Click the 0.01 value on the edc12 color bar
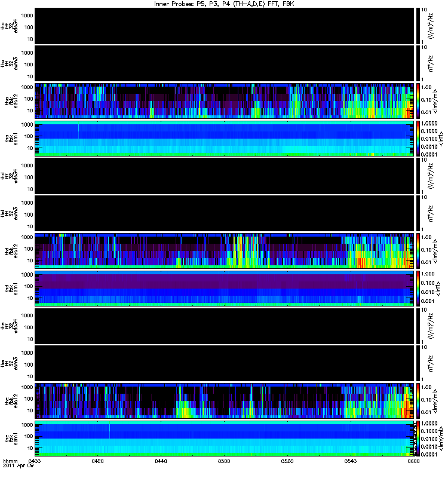 click(x=426, y=412)
